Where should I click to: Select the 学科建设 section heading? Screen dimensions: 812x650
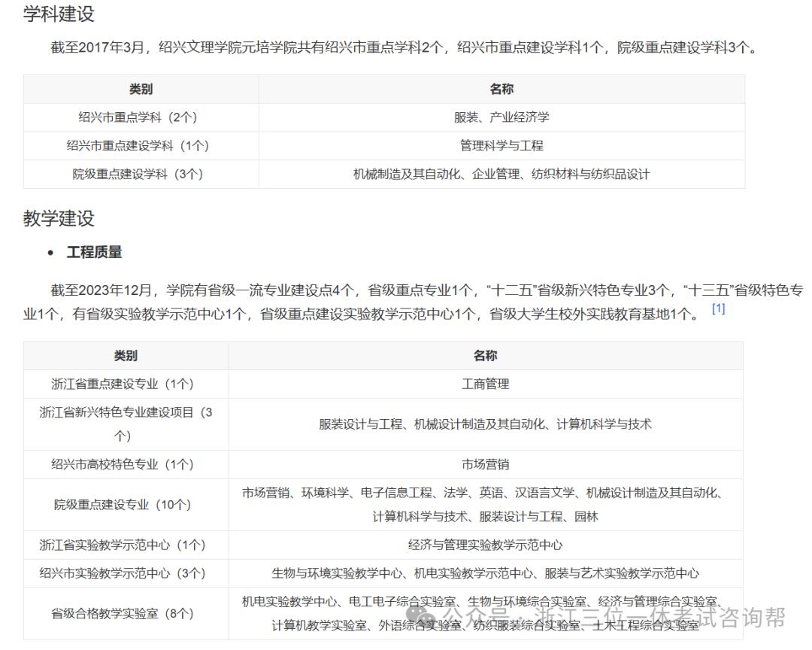[x=59, y=14]
